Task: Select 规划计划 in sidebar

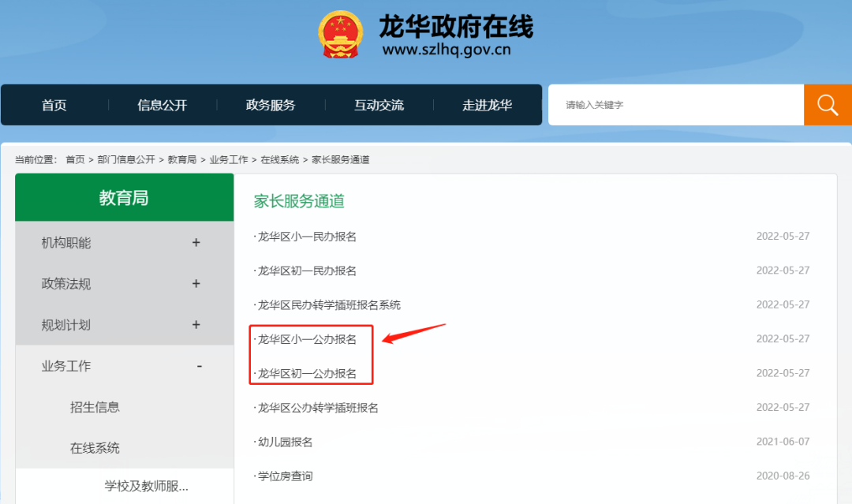Action: click(66, 325)
